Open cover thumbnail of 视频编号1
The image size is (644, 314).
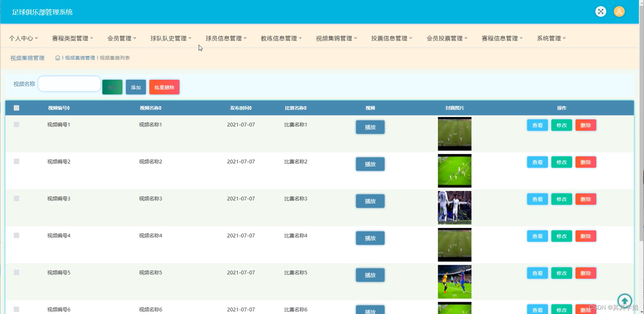[455, 134]
